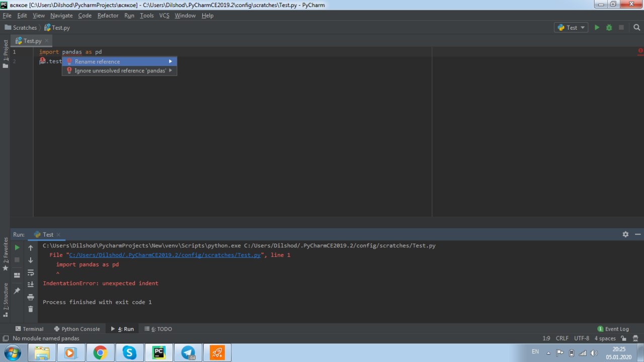
Task: Click Restore Layout icon in Run panel
Action: pyautogui.click(x=17, y=275)
